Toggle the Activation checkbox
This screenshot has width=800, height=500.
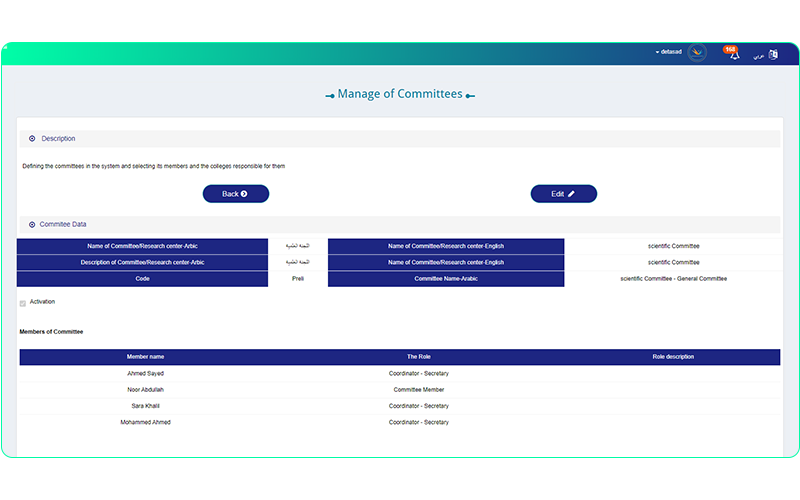coord(23,303)
